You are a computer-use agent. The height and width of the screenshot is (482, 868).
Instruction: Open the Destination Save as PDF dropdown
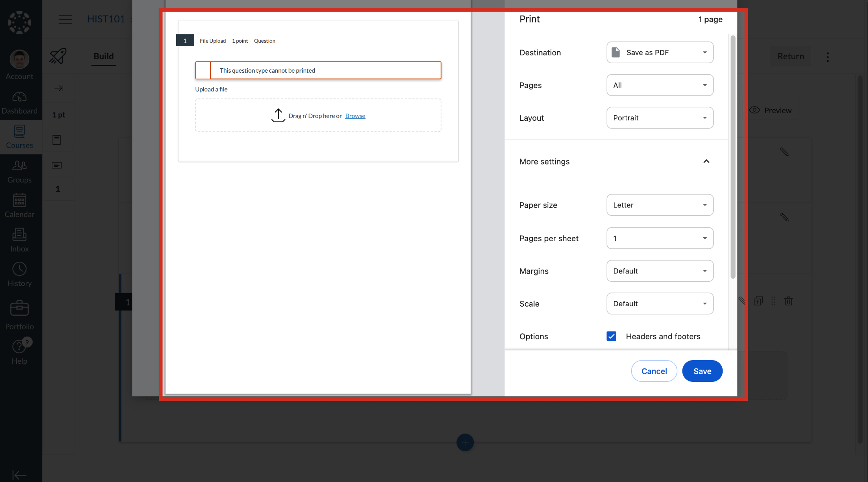point(660,52)
